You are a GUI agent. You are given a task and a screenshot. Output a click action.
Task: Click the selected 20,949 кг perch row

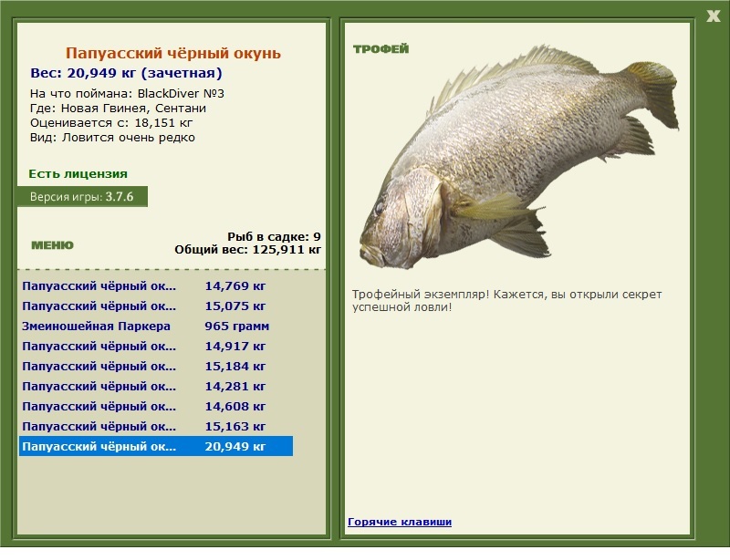155,446
